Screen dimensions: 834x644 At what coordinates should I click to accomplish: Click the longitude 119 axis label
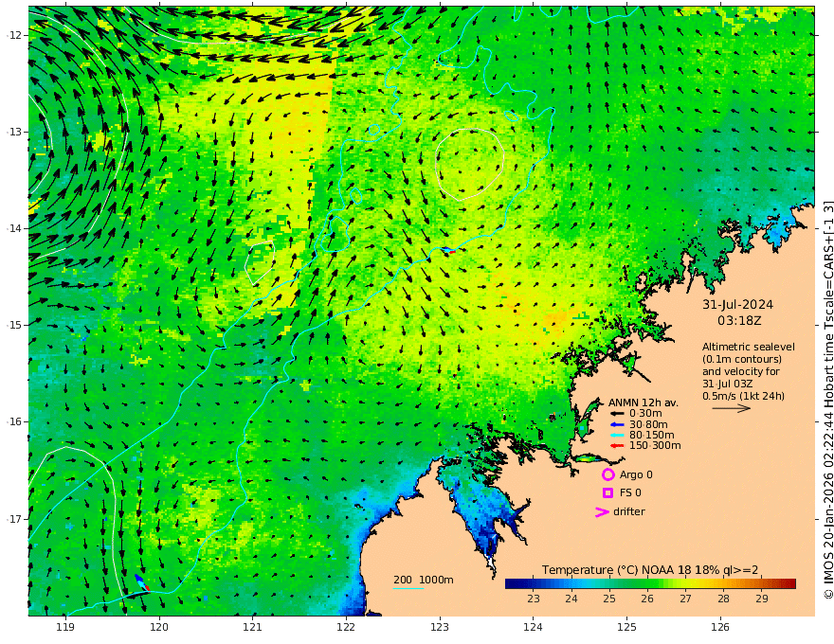(65, 628)
